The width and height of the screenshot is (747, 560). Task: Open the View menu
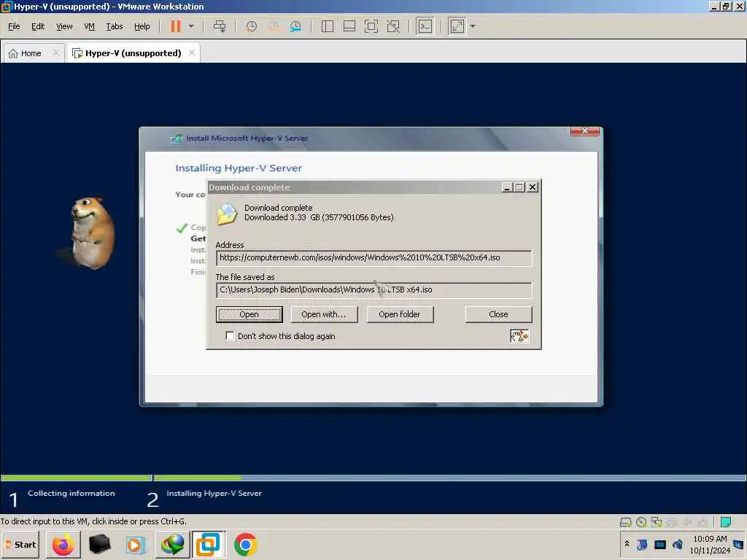64,26
